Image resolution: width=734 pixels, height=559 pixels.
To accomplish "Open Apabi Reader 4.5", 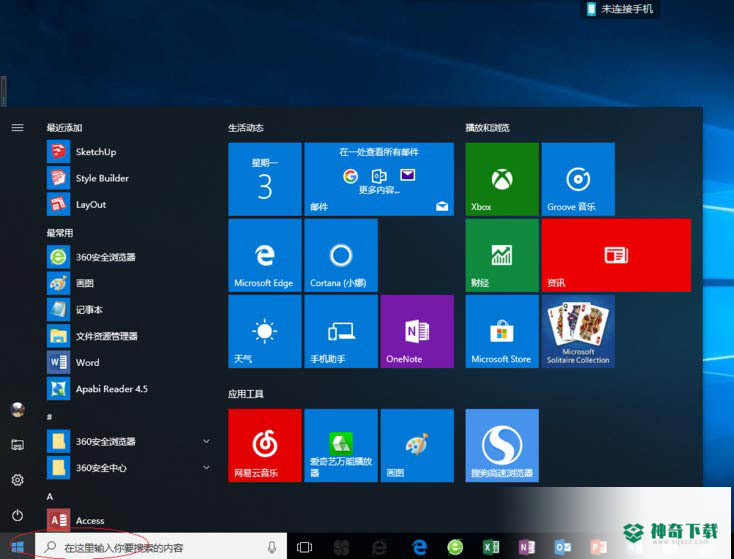I will pos(126,389).
